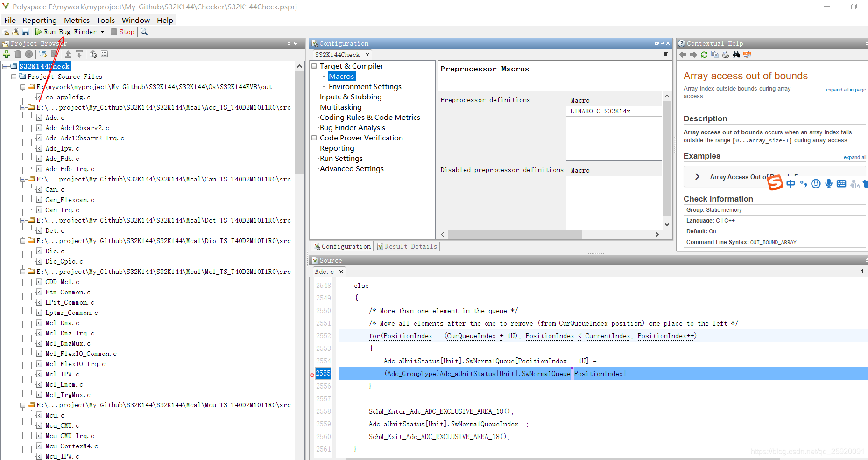
Task: Click the _LINARO_C_S32K14x_ macro field
Action: [x=614, y=111]
